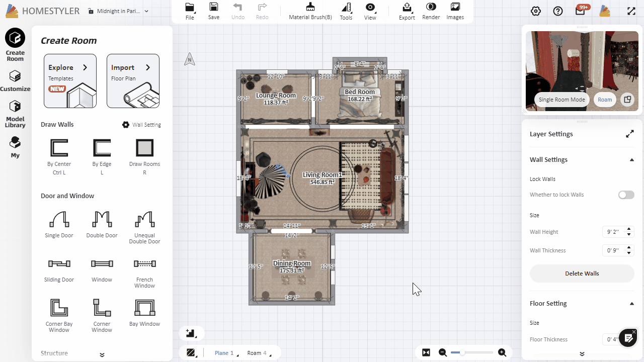Open the Render tool
This screenshot has width=644, height=362.
(431, 11)
